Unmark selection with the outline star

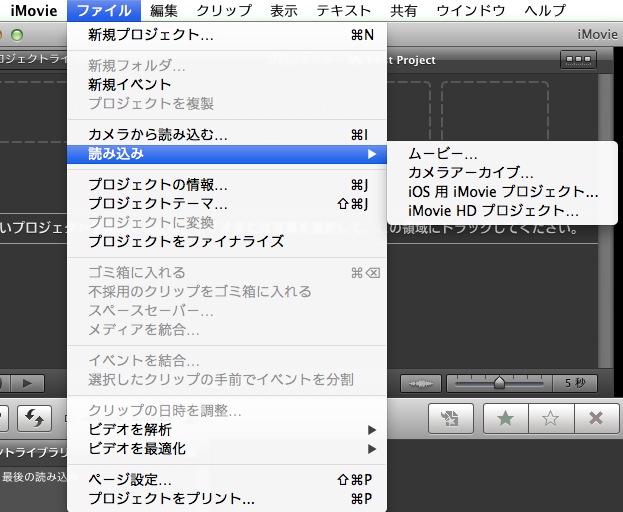click(x=551, y=418)
